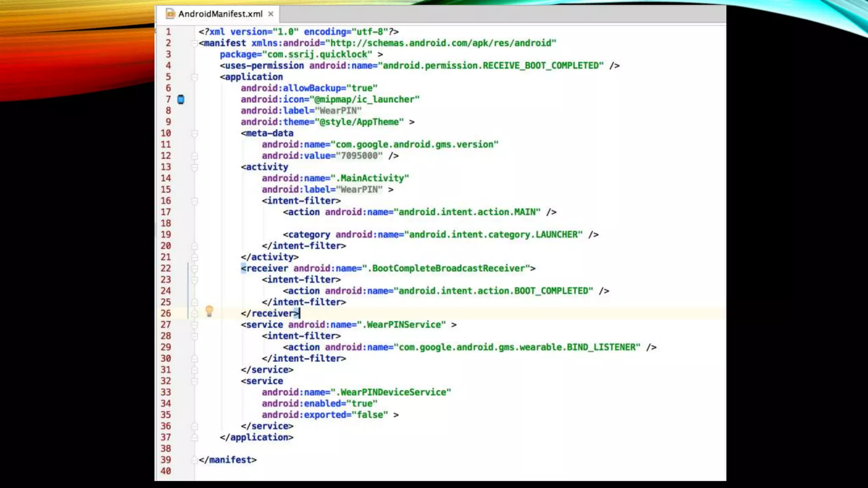
Task: Click fold-end marker at closing application tag
Action: coord(195,437)
